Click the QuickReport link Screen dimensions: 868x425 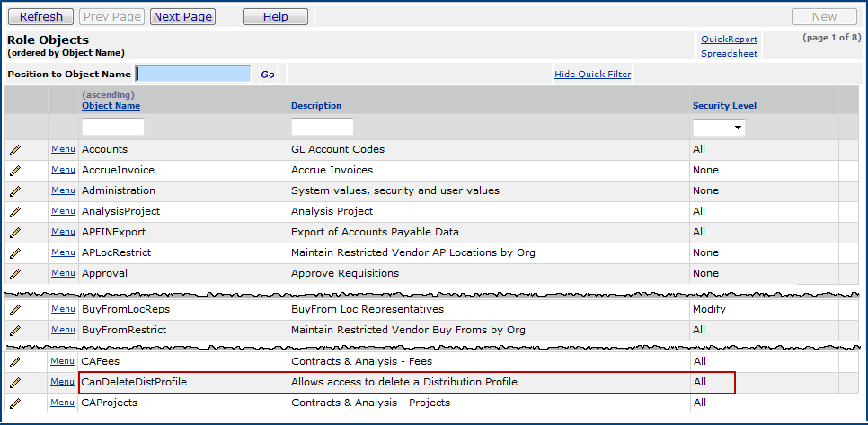pyautogui.click(x=729, y=40)
